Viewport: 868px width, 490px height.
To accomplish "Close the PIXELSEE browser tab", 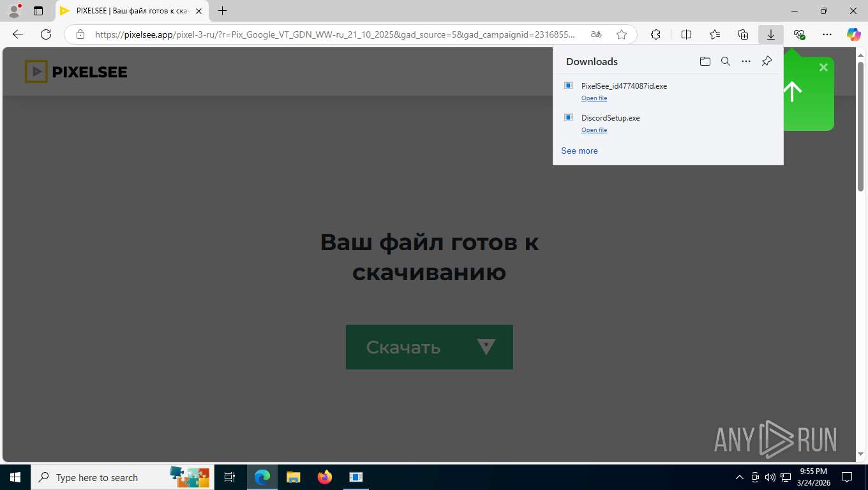I will (199, 11).
